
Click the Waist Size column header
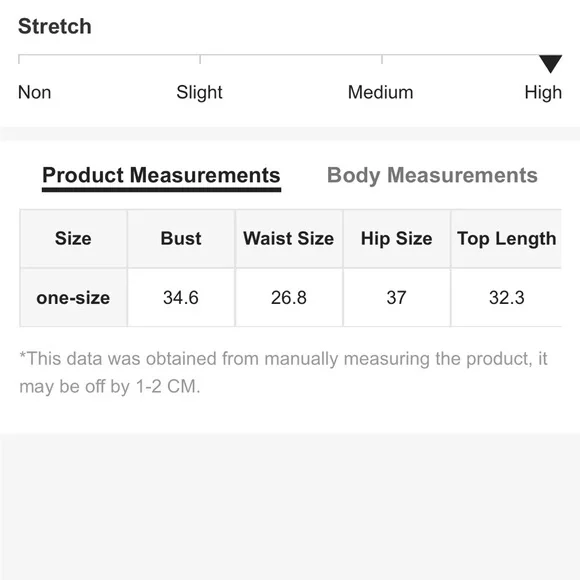pos(289,239)
